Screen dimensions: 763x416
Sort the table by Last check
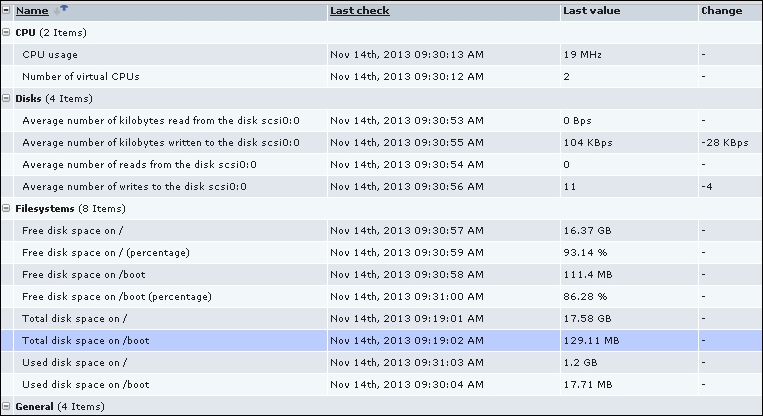pyautogui.click(x=359, y=11)
